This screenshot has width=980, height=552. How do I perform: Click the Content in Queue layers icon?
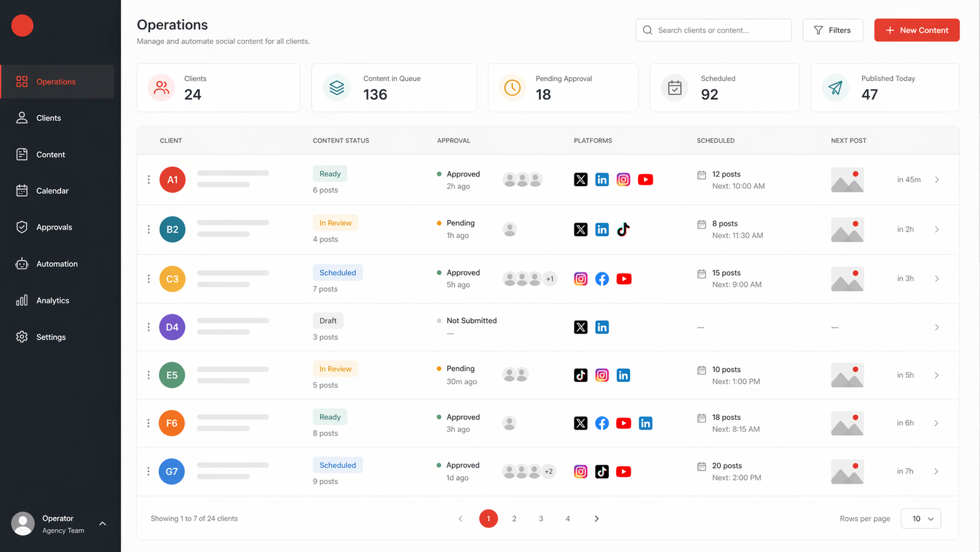pyautogui.click(x=336, y=87)
